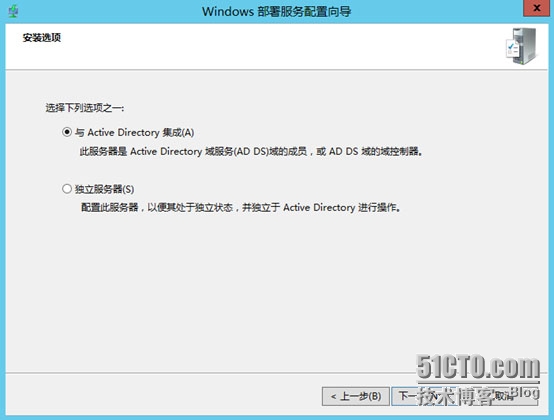
Task: Click the text 选择下列选项之一:
Action: (x=85, y=108)
